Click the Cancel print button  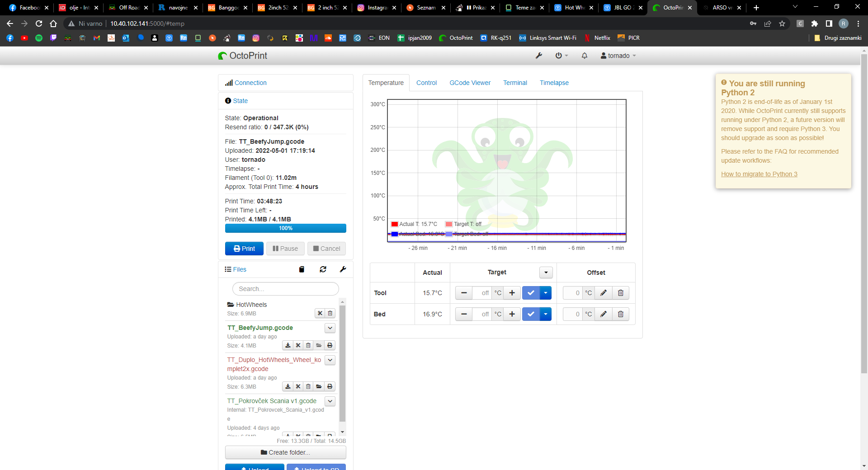coord(326,249)
